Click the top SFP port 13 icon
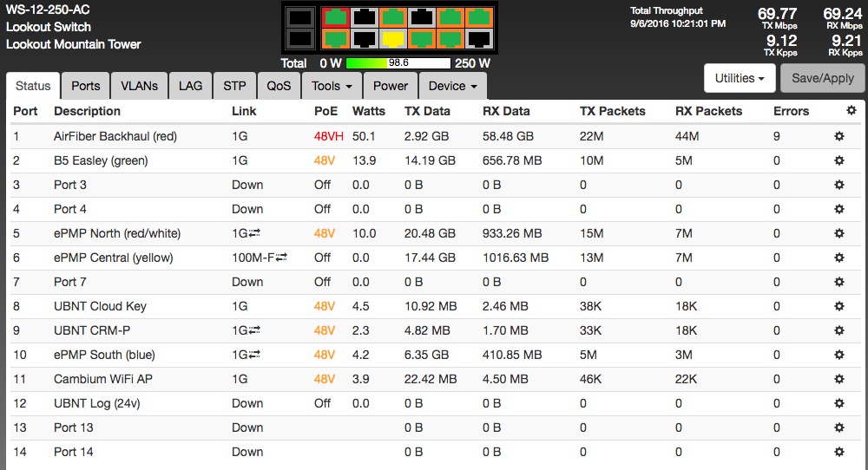The image size is (868, 470). point(299,16)
